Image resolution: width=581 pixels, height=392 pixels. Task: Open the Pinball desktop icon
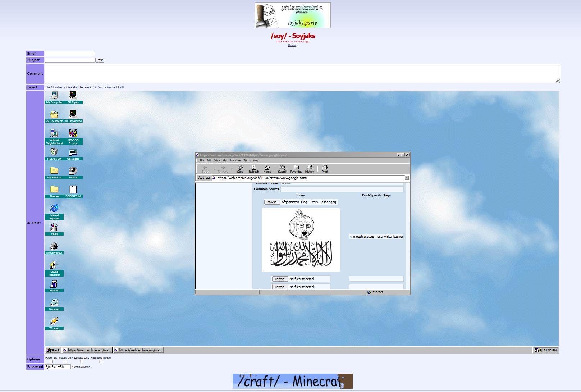click(x=73, y=172)
